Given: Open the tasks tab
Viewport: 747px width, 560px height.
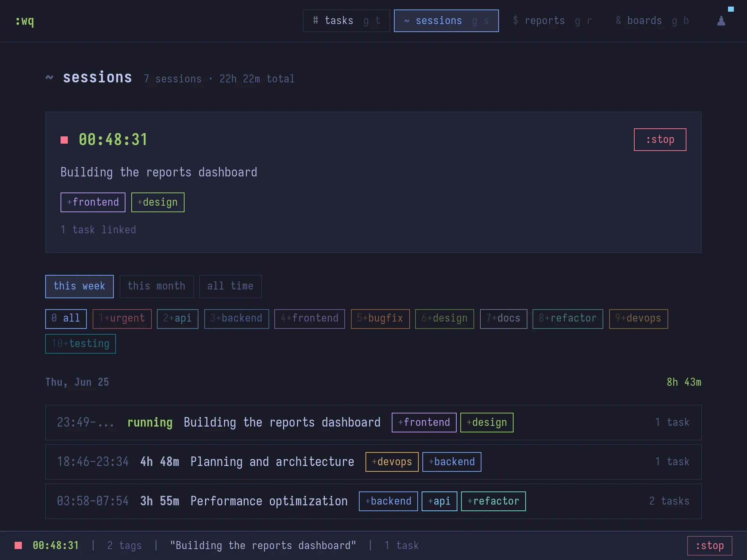Looking at the screenshot, I should coord(346,21).
